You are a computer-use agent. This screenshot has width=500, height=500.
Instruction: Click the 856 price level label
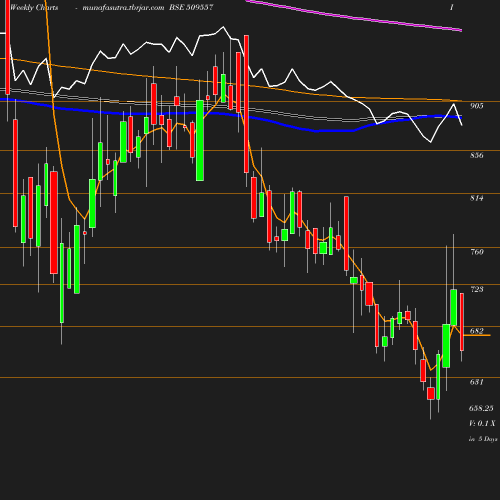coord(477,155)
